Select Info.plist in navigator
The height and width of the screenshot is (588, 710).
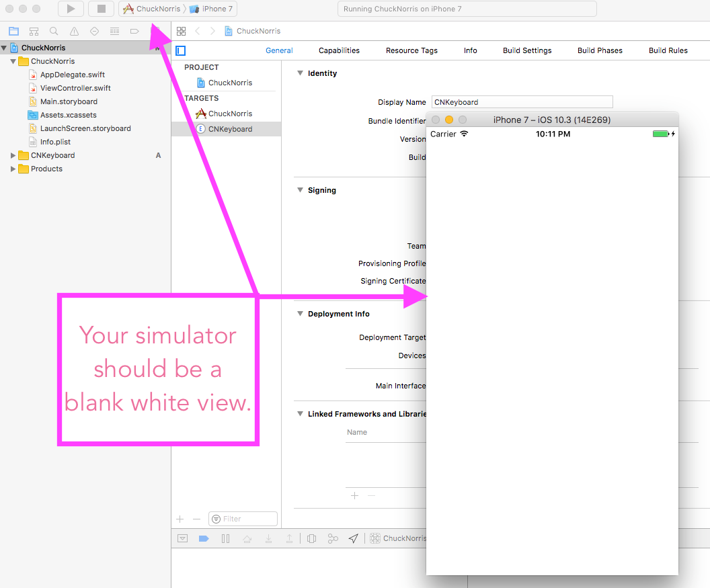55,142
